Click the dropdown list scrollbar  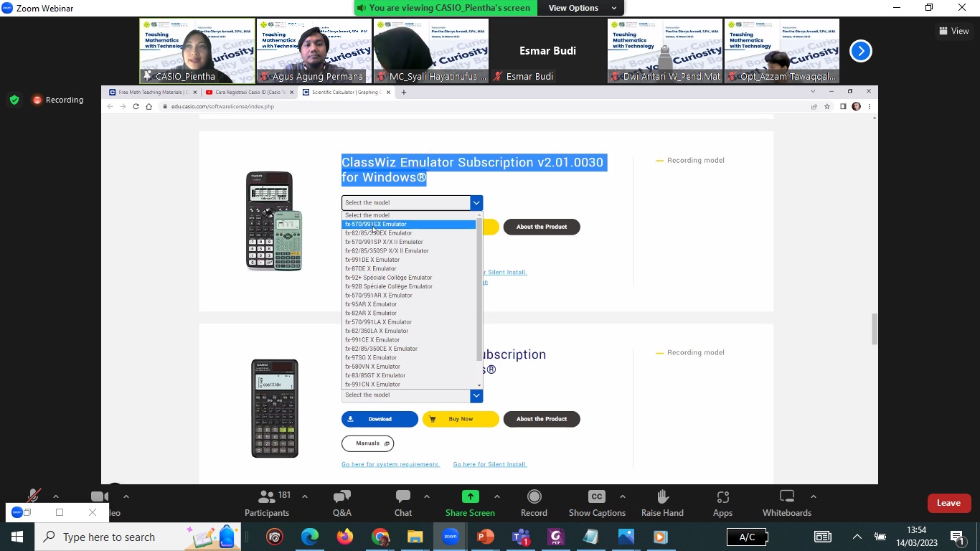(x=479, y=291)
